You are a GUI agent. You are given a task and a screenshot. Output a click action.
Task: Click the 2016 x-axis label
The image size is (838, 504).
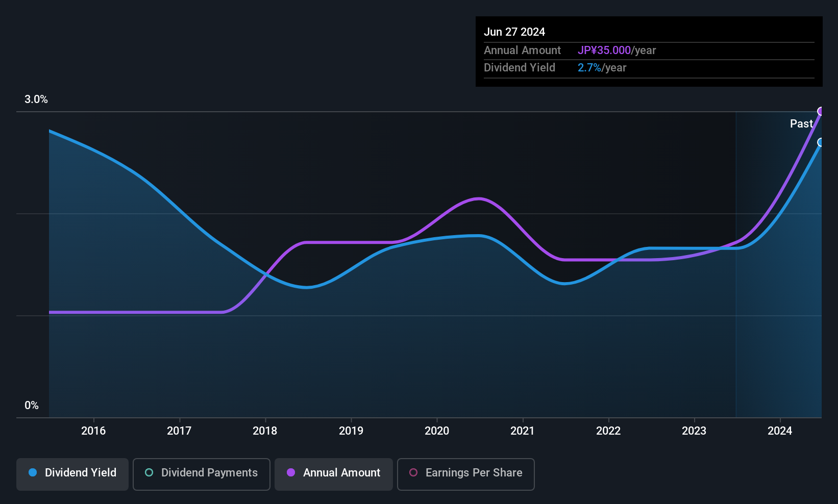[x=93, y=431]
